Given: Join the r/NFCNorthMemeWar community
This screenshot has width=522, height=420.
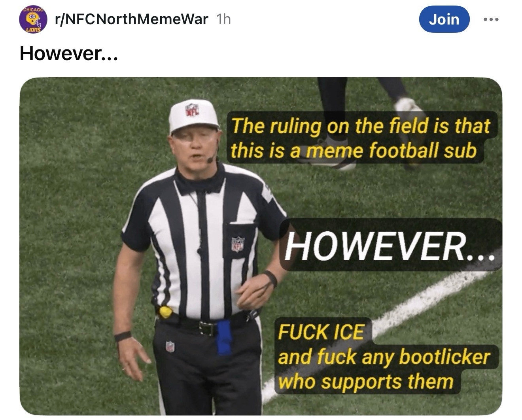Looking at the screenshot, I should pos(444,19).
